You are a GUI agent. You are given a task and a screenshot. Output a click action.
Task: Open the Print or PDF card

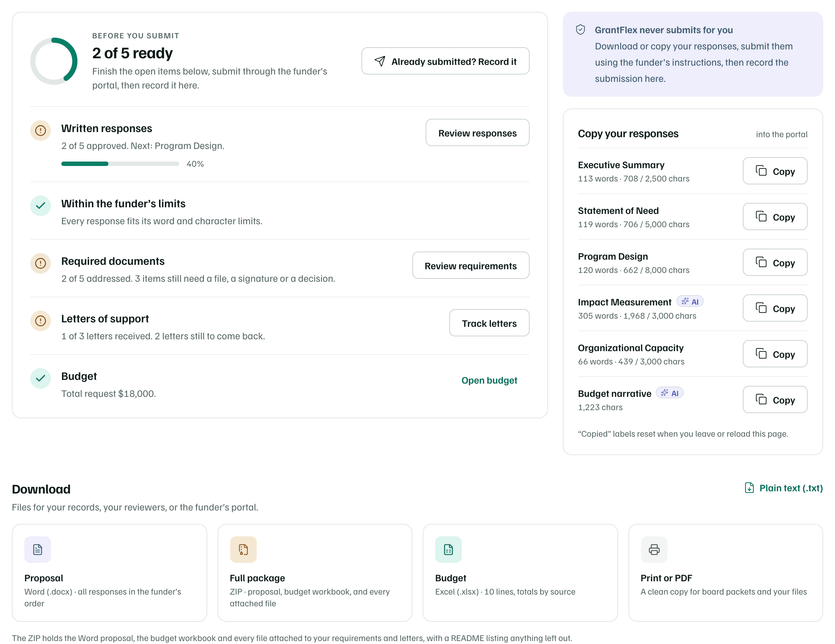pyautogui.click(x=726, y=573)
